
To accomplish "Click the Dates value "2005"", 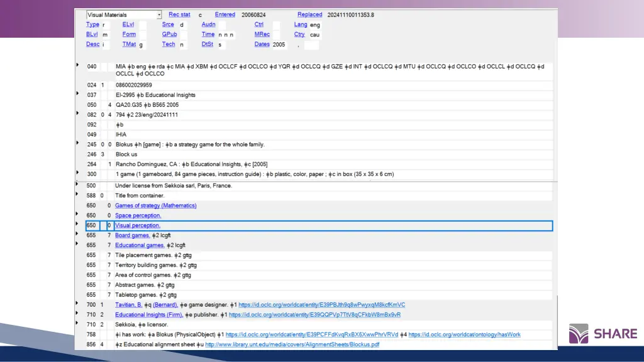I will pyautogui.click(x=279, y=45).
